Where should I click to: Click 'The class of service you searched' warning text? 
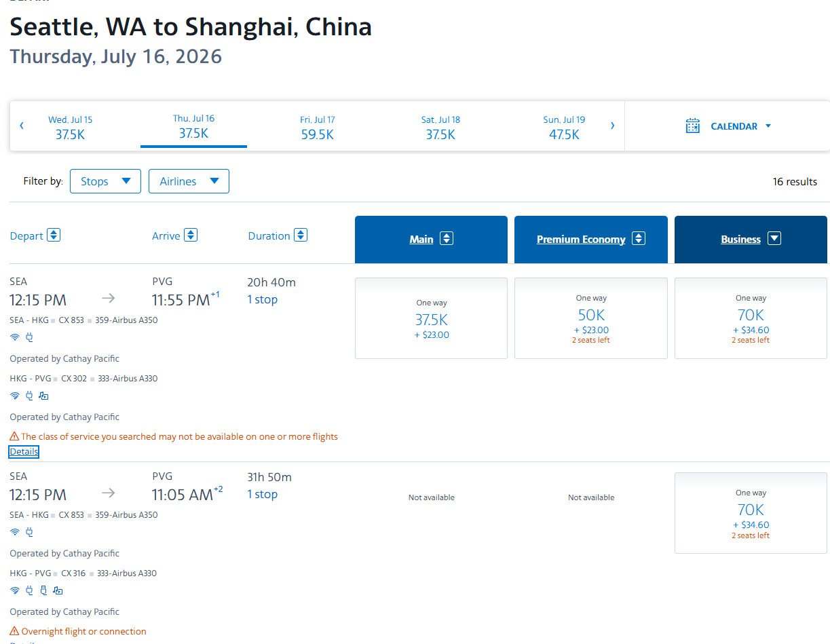pos(179,436)
